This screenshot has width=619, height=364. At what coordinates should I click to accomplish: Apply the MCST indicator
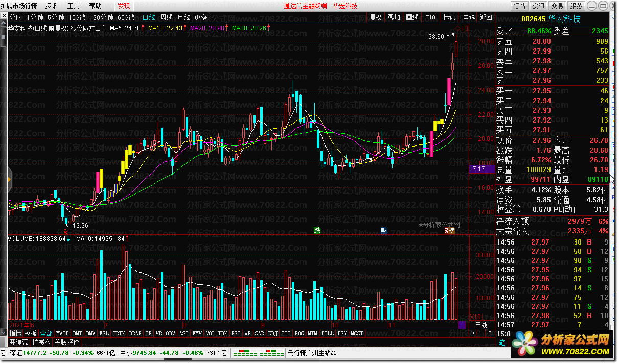coord(357,333)
